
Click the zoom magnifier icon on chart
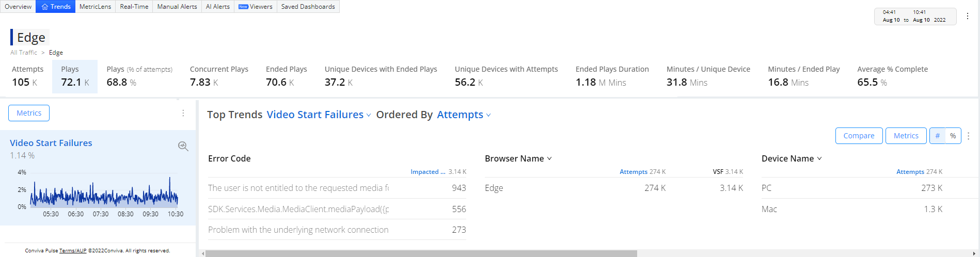click(x=183, y=146)
